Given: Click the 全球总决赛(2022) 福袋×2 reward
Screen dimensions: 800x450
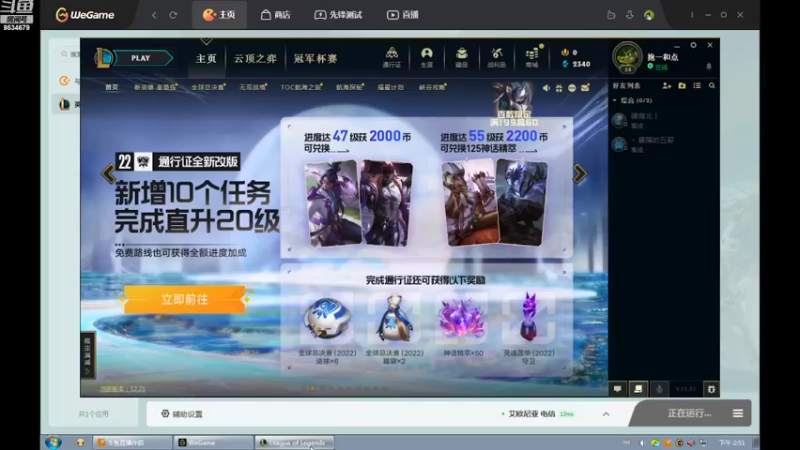Looking at the screenshot, I should (x=394, y=329).
